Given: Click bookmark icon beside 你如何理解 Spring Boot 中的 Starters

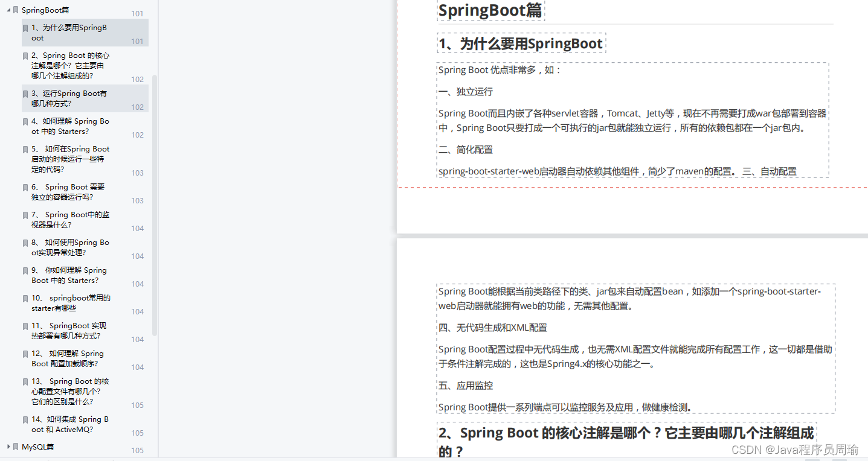Looking at the screenshot, I should pos(25,271).
